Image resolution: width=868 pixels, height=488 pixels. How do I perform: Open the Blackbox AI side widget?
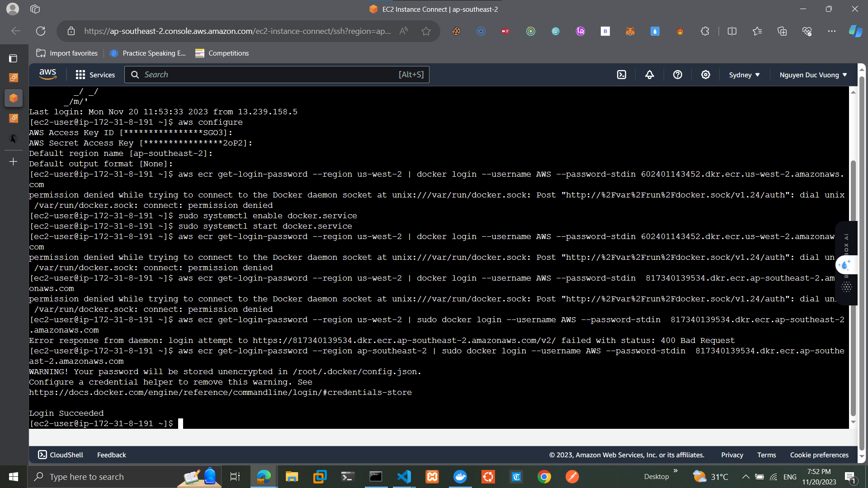846,263
